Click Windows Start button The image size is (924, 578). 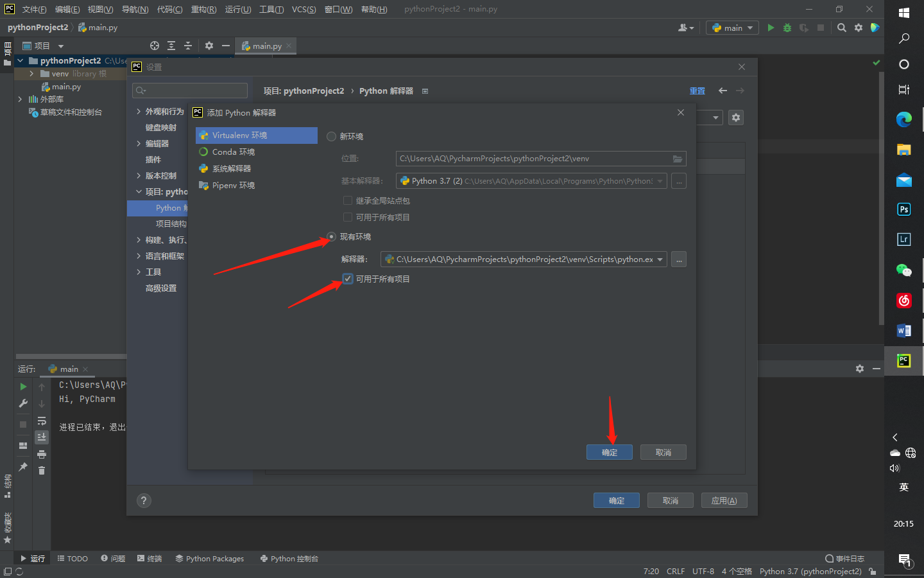pyautogui.click(x=904, y=13)
